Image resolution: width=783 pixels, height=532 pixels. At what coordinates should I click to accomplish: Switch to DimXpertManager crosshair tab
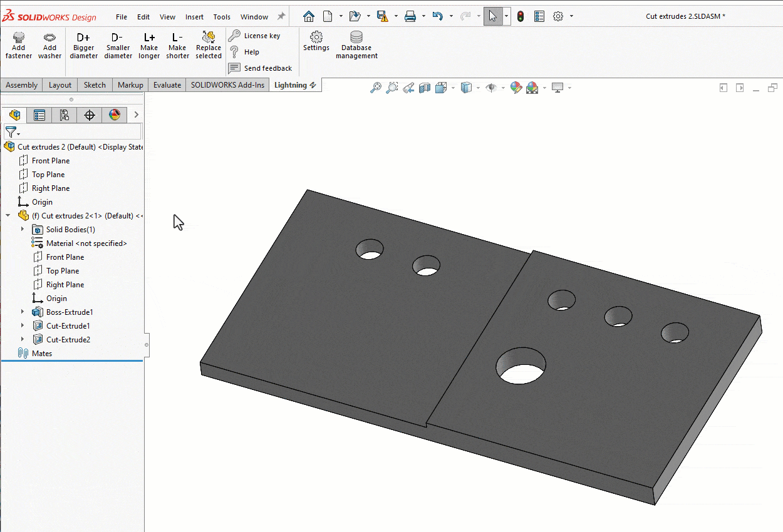(x=89, y=115)
